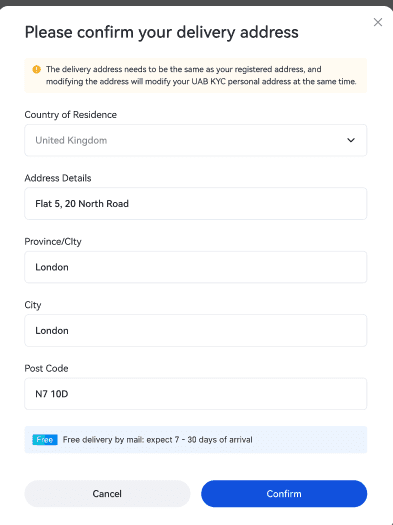Focus the Province/City input containing London
This screenshot has height=525, width=393.
195,267
